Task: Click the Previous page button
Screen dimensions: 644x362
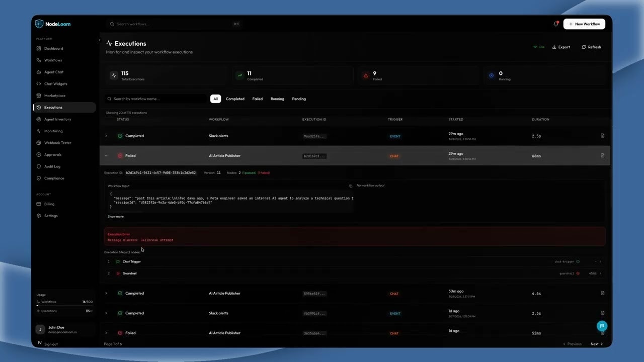Action: point(572,344)
